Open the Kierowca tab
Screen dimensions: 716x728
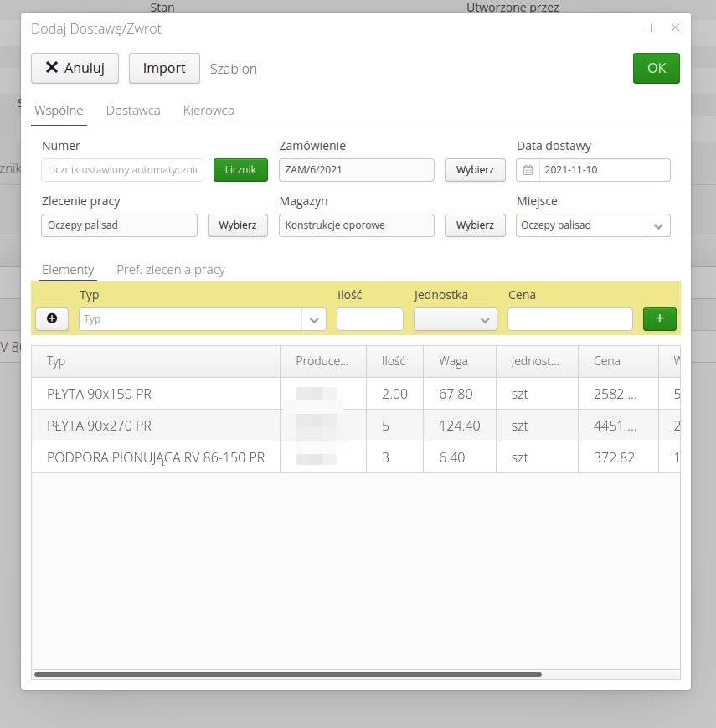tap(209, 111)
